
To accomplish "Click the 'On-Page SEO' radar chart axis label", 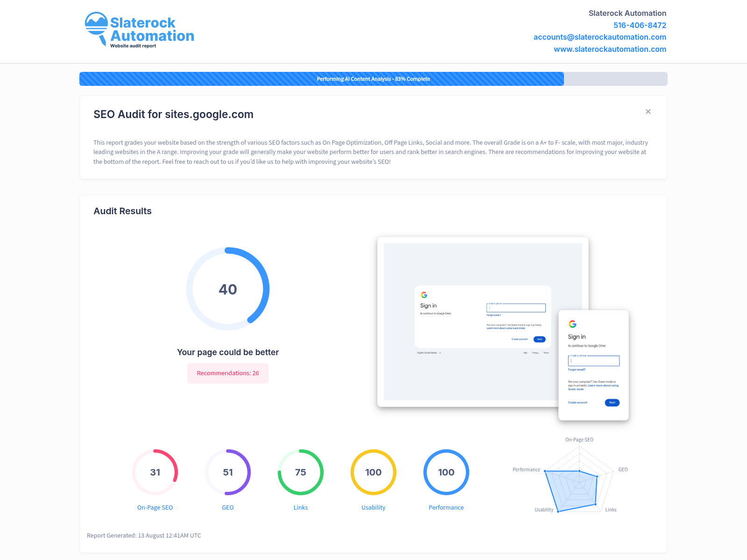I will tap(579, 440).
